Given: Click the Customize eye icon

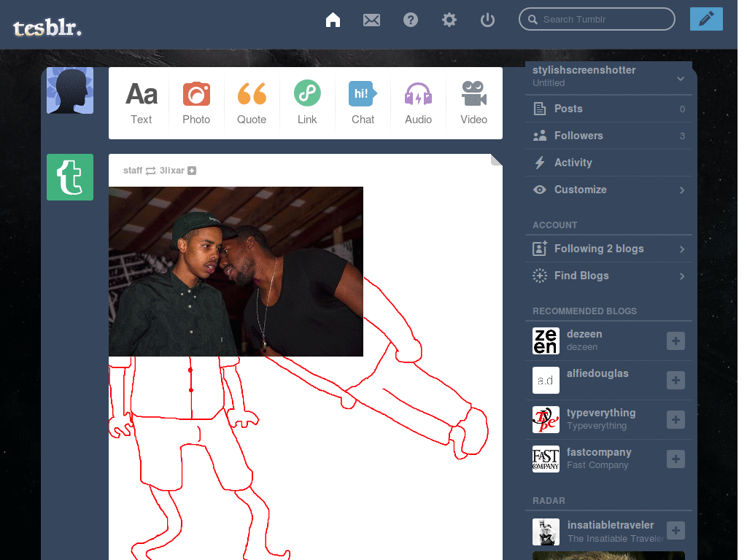Looking at the screenshot, I should pyautogui.click(x=539, y=190).
